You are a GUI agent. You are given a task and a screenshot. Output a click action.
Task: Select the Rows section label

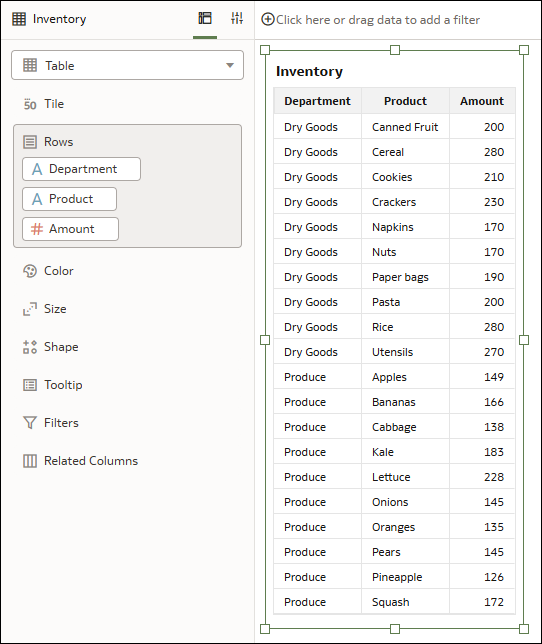59,142
